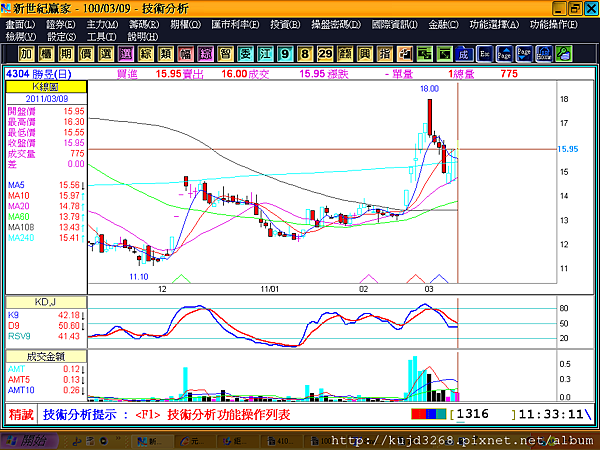The height and width of the screenshot is (450, 600).
Task: Click the 4304 stock name title
Action: point(39,74)
